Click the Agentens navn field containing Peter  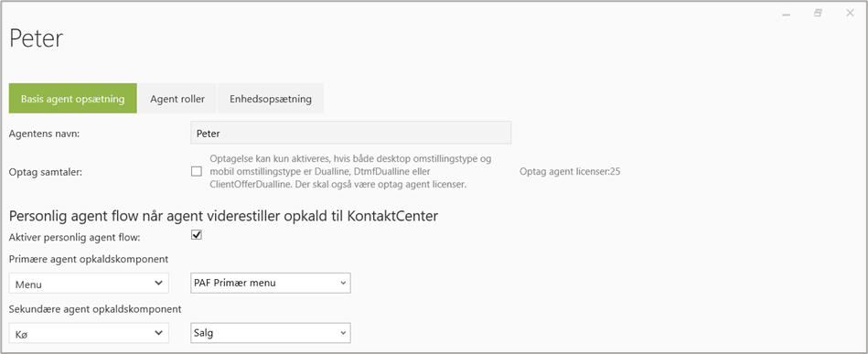tap(350, 133)
